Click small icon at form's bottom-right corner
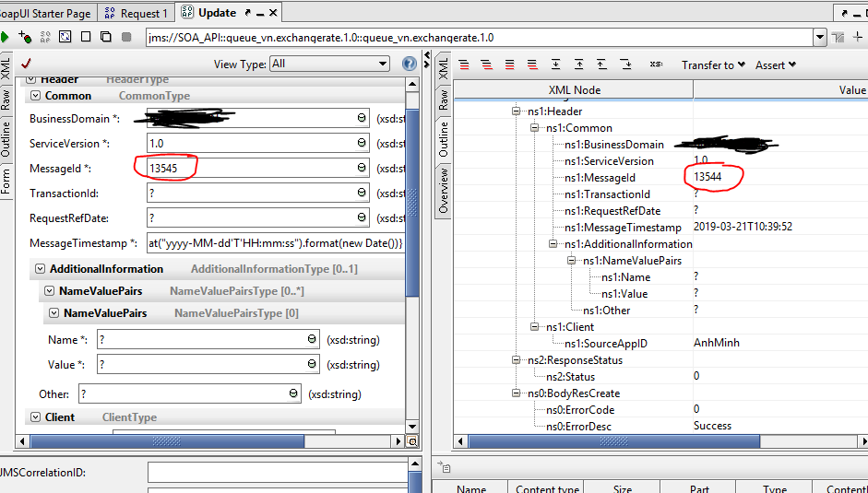The height and width of the screenshot is (493, 868). [x=411, y=441]
